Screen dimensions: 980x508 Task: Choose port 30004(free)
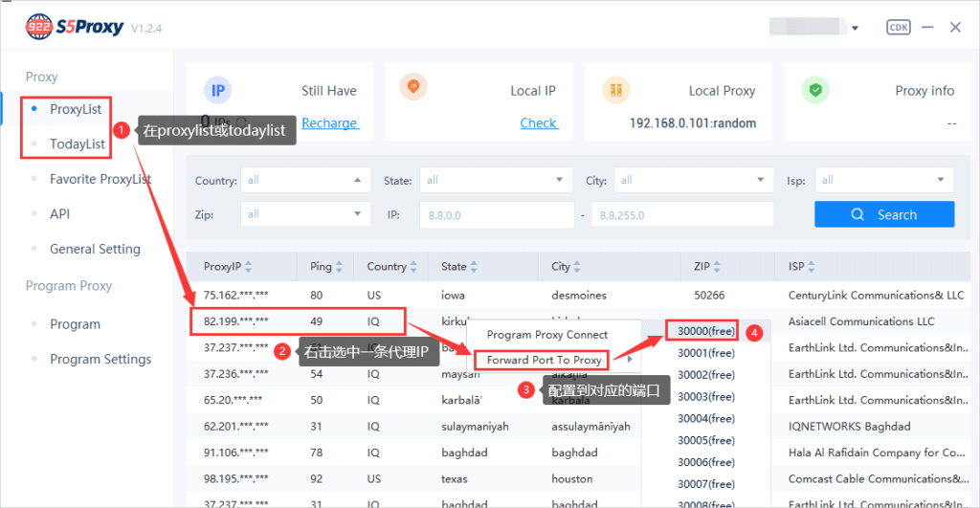[x=706, y=419]
